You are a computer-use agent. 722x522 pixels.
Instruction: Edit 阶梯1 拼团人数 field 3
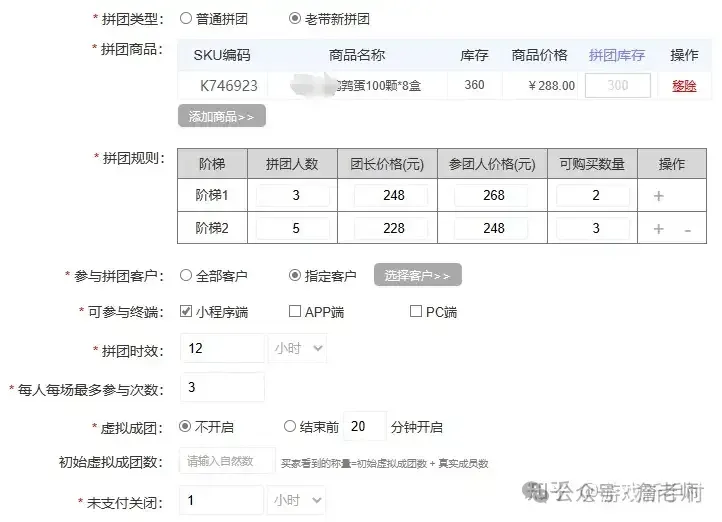point(293,195)
